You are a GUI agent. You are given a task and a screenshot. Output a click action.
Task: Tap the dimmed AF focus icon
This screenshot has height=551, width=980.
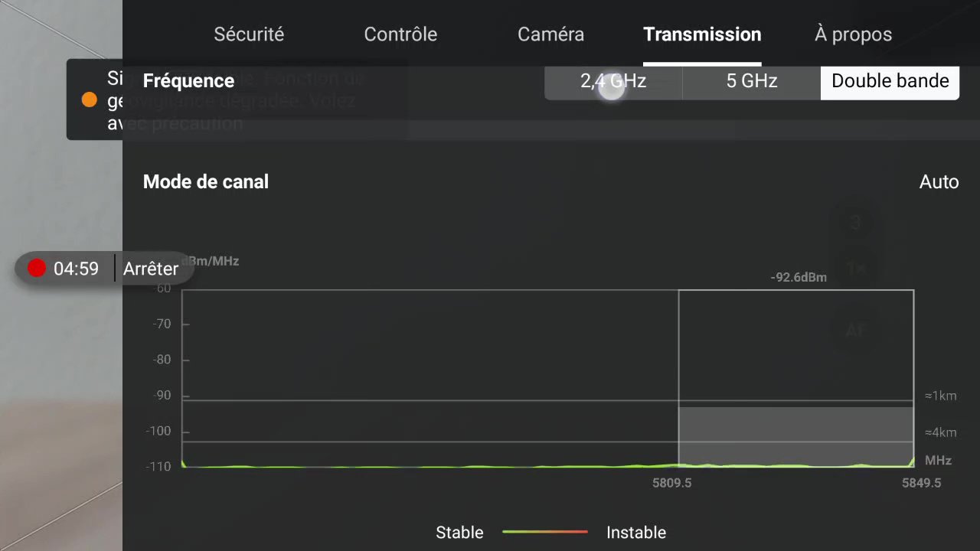(855, 331)
